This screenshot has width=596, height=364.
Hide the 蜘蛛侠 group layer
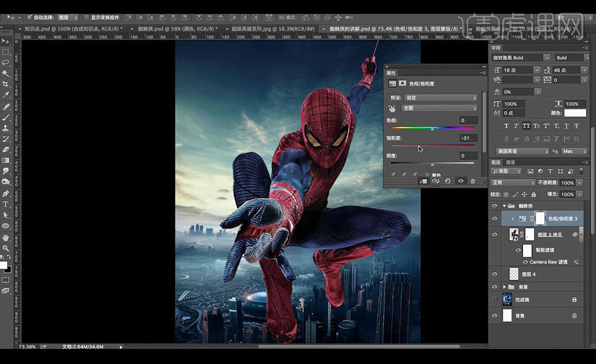click(x=494, y=206)
